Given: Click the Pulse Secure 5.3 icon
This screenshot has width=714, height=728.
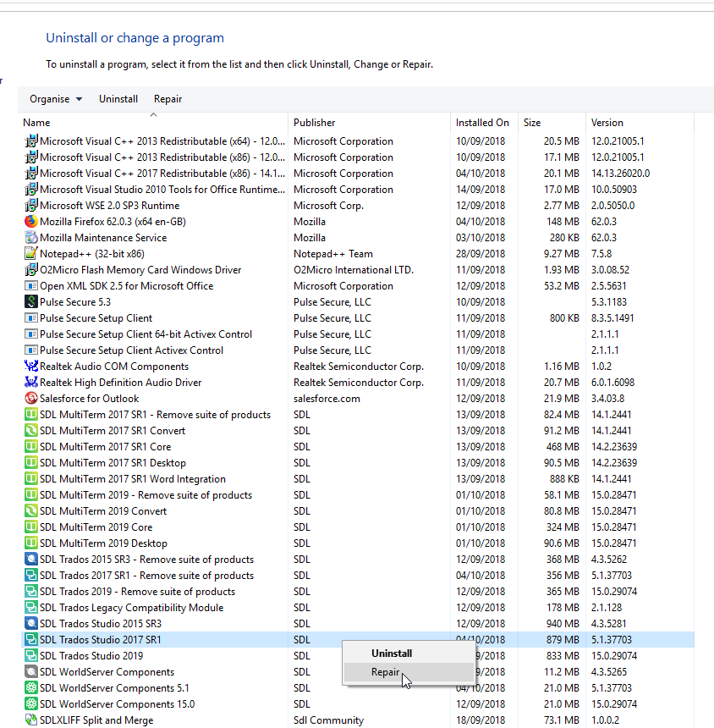Looking at the screenshot, I should (x=31, y=302).
